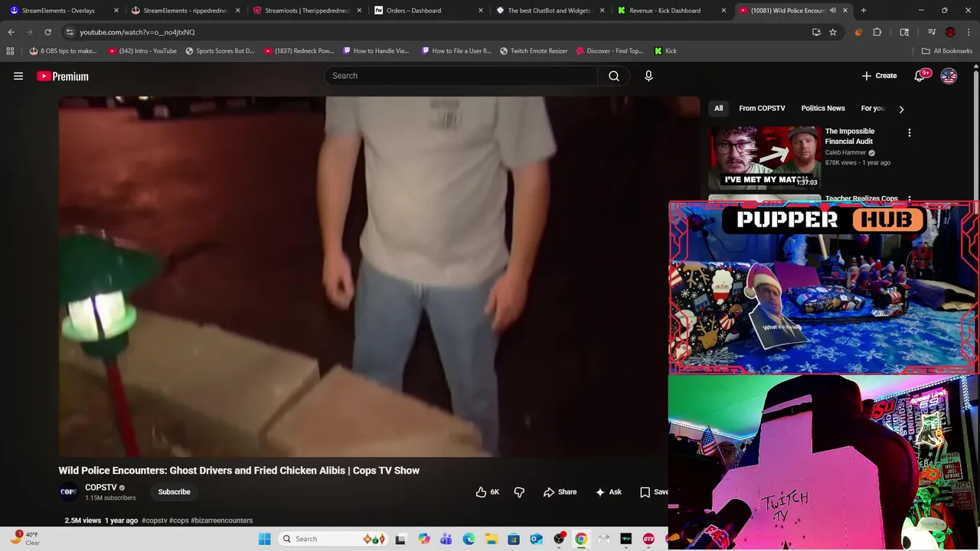This screenshot has width=980, height=551.
Task: Open the tab search icon in toolbar
Action: tap(904, 32)
